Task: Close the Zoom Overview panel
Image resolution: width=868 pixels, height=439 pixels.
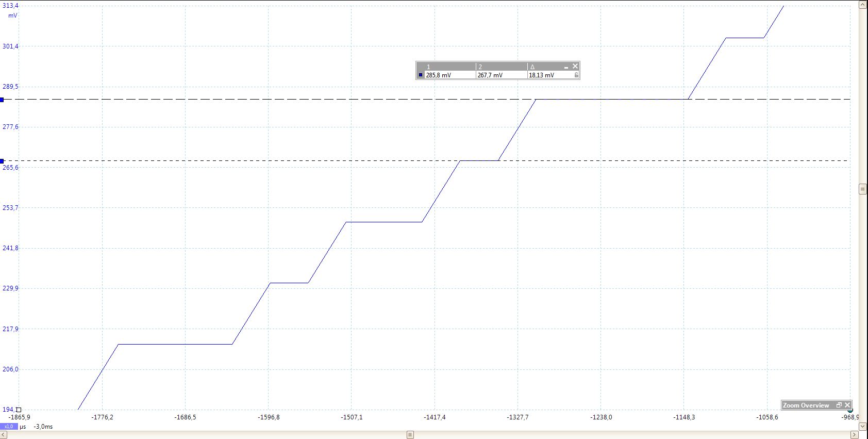Action: pyautogui.click(x=847, y=405)
